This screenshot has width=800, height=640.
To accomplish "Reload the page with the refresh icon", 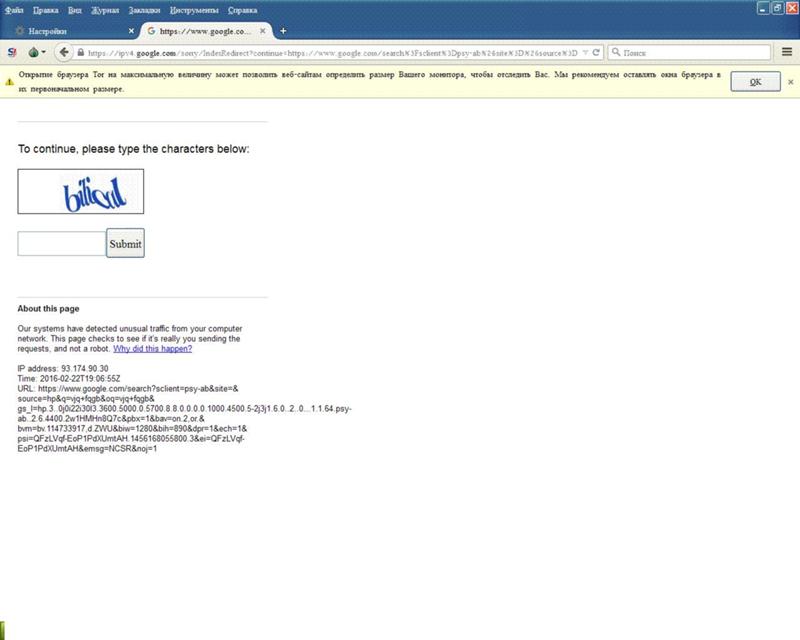I will 596,53.
